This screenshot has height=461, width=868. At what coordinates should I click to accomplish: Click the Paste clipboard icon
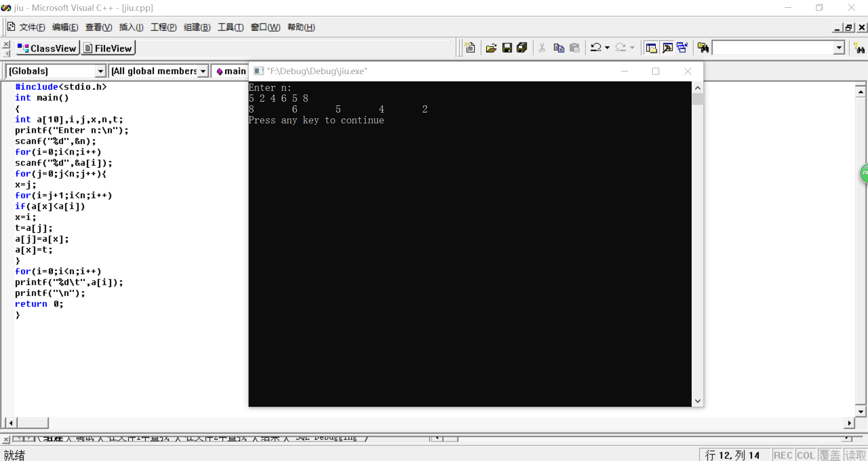point(575,47)
